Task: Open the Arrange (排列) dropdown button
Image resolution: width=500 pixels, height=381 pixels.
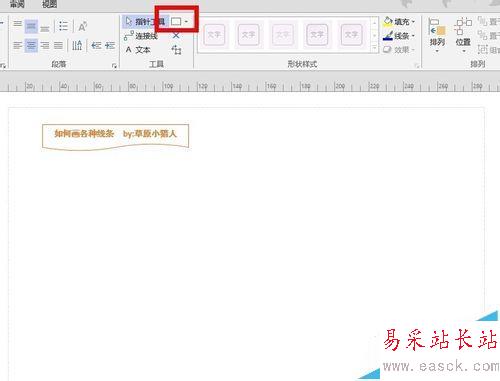Action: click(437, 36)
